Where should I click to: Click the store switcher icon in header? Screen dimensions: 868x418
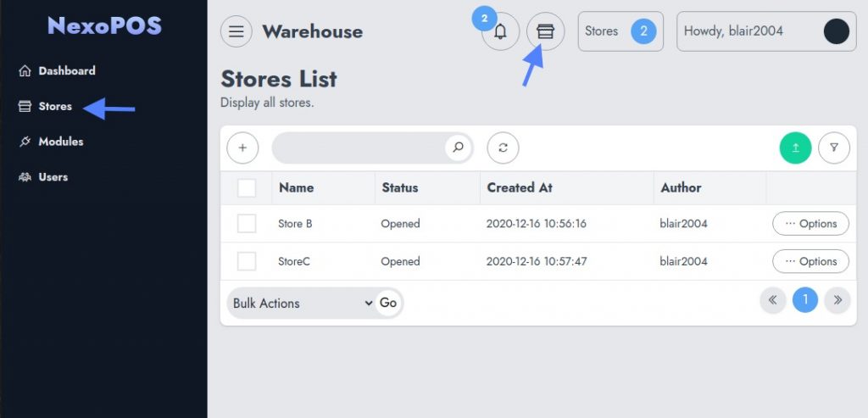pyautogui.click(x=545, y=31)
